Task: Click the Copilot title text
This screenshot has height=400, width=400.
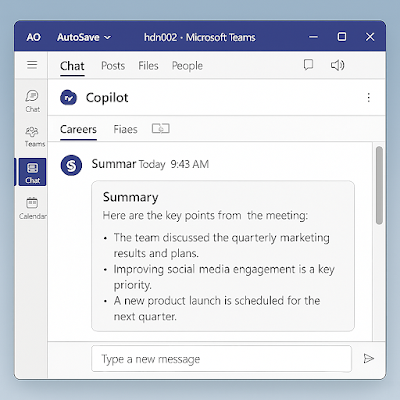Action: tap(107, 98)
